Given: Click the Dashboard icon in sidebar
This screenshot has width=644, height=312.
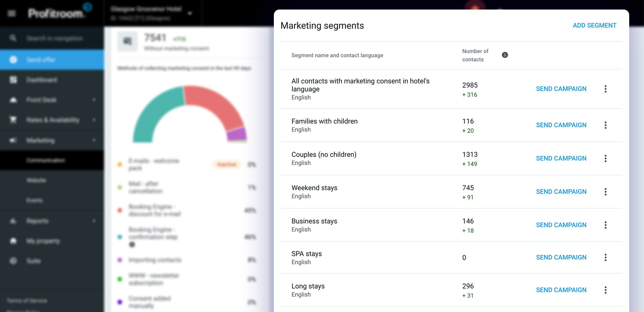Looking at the screenshot, I should [13, 80].
